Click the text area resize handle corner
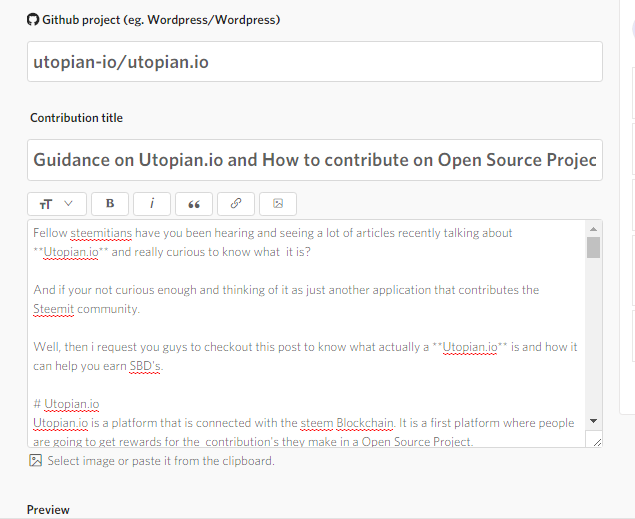 [x=597, y=442]
